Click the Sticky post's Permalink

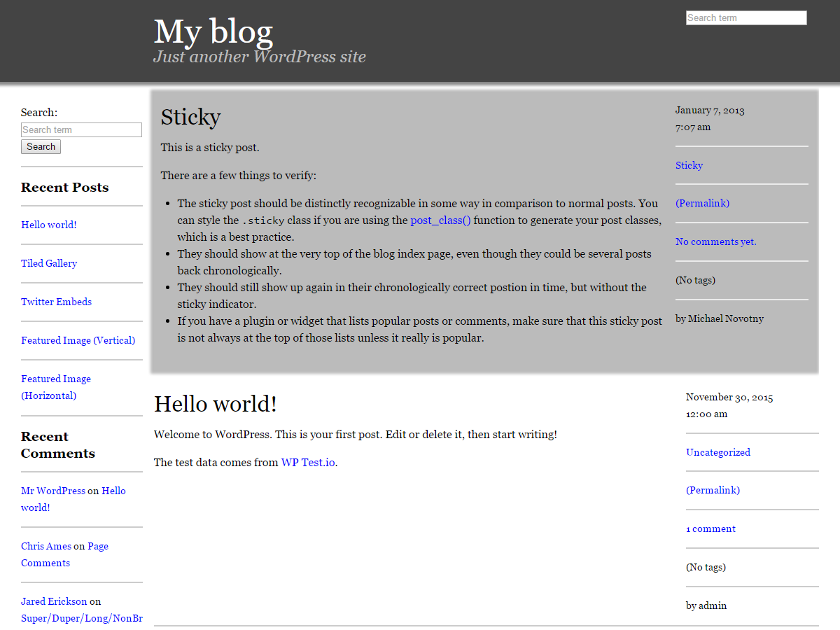702,203
